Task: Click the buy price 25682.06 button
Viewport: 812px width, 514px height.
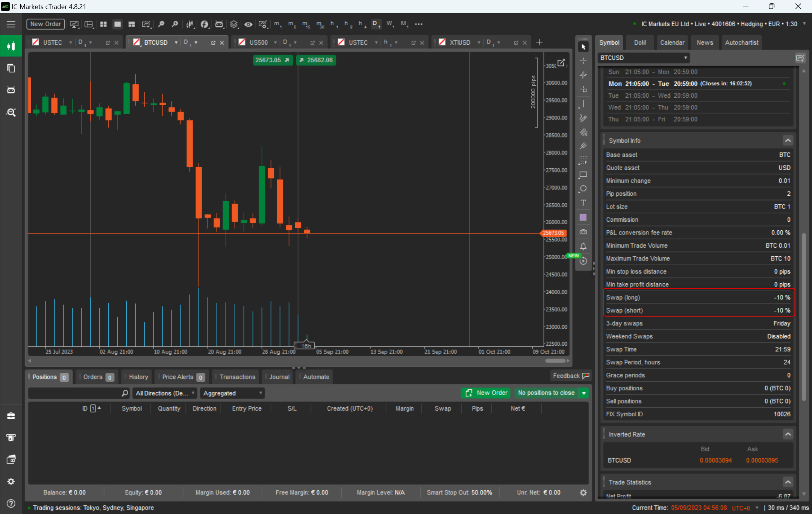Action: (x=316, y=60)
